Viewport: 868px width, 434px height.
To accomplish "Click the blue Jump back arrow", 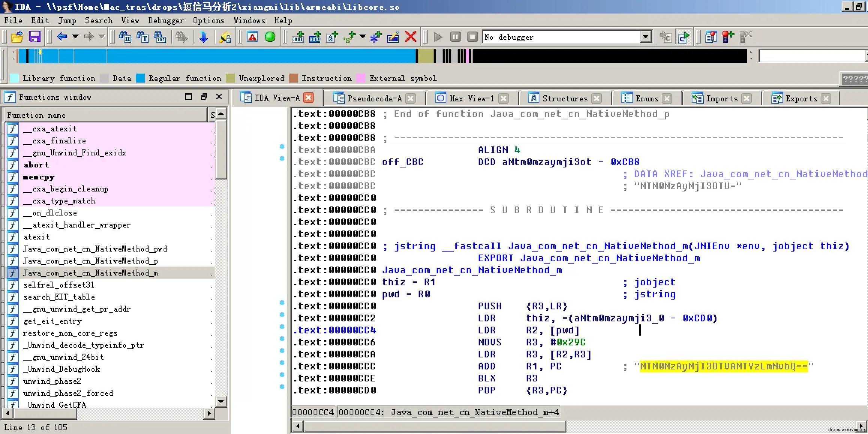I will pyautogui.click(x=62, y=37).
